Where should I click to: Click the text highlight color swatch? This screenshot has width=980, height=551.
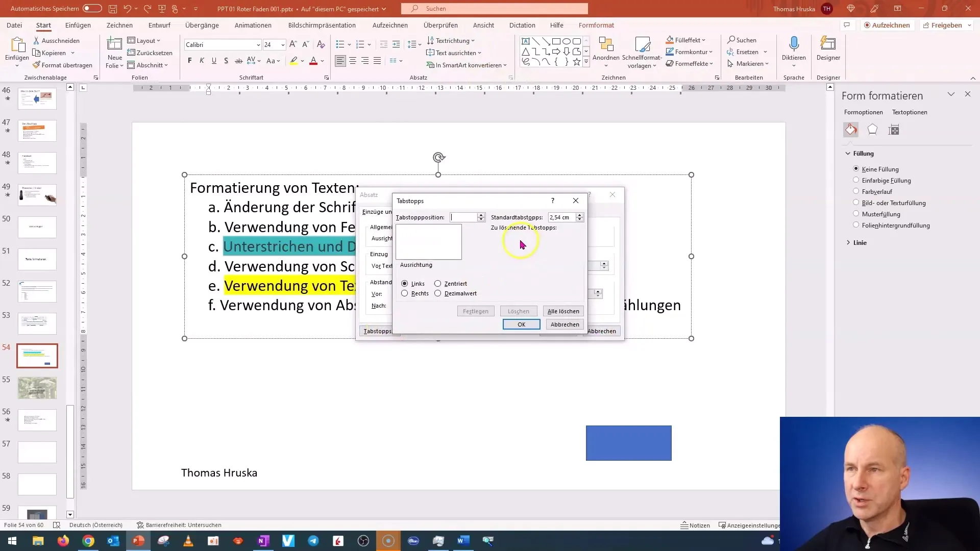[293, 61]
